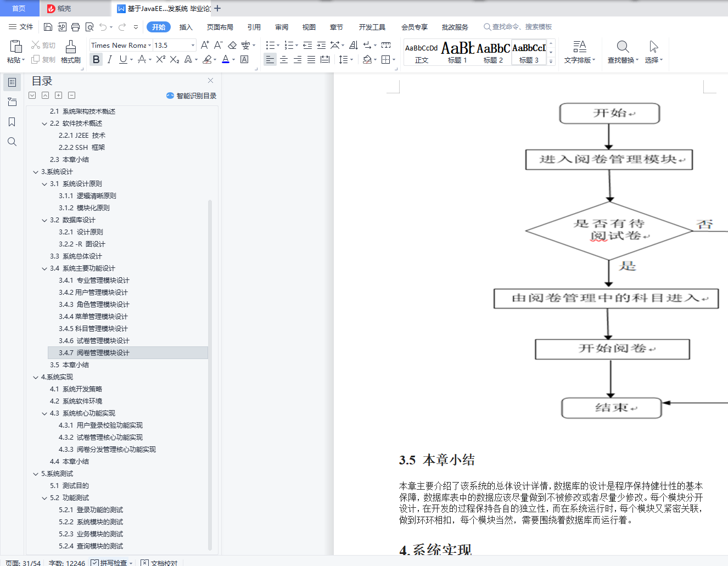Open the 页面布局 ribbon tab
The height and width of the screenshot is (566, 728).
[x=220, y=27]
